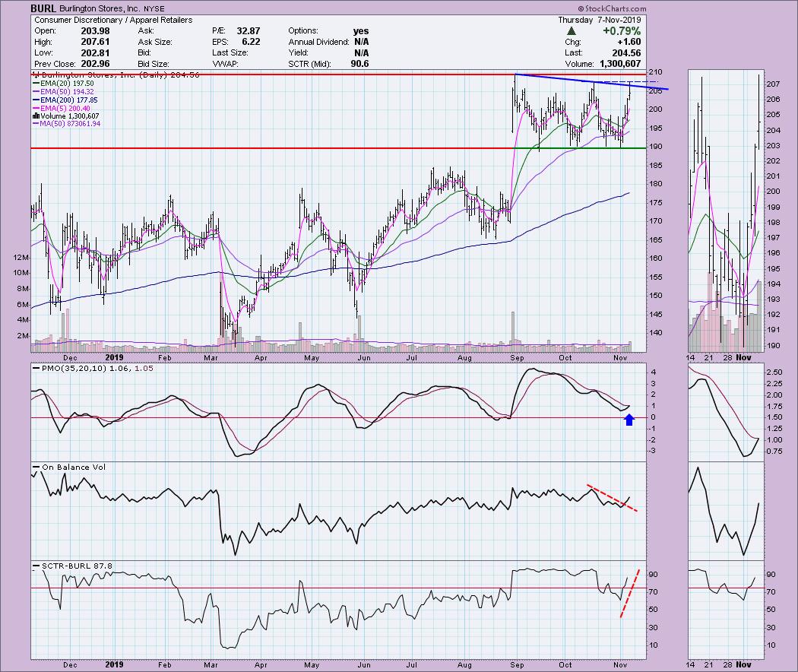Click the Annual Dividend label

click(318, 42)
